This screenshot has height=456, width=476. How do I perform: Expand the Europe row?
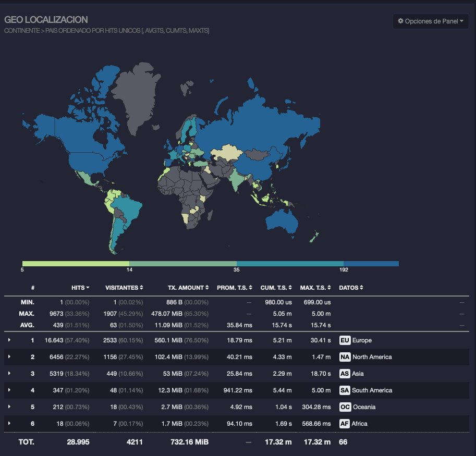pyautogui.click(x=9, y=340)
